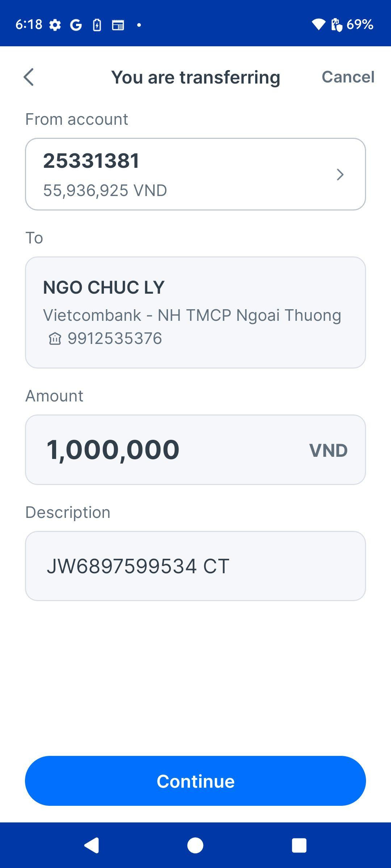The image size is (391, 868).
Task: Tap battery 69% indicator
Action: point(352,24)
